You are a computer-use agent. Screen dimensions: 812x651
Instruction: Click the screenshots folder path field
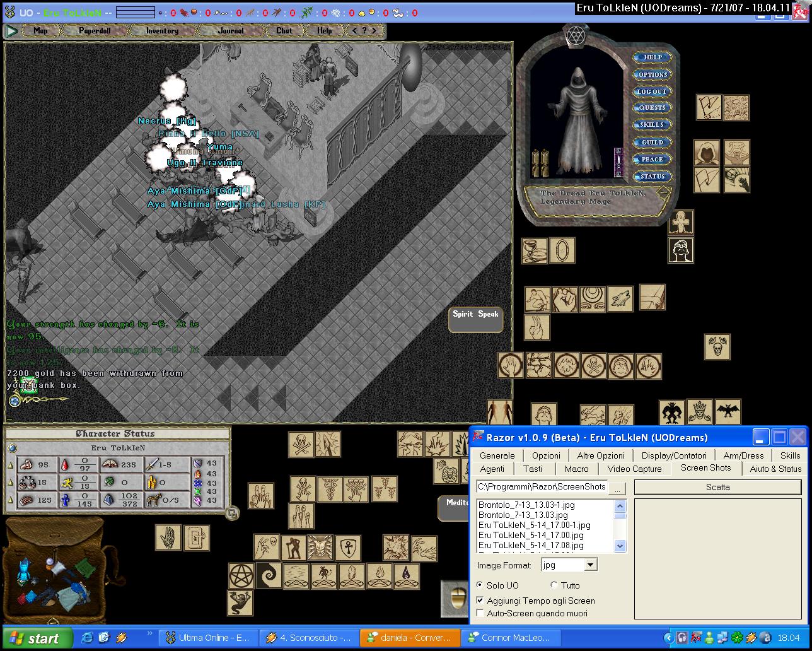point(542,487)
